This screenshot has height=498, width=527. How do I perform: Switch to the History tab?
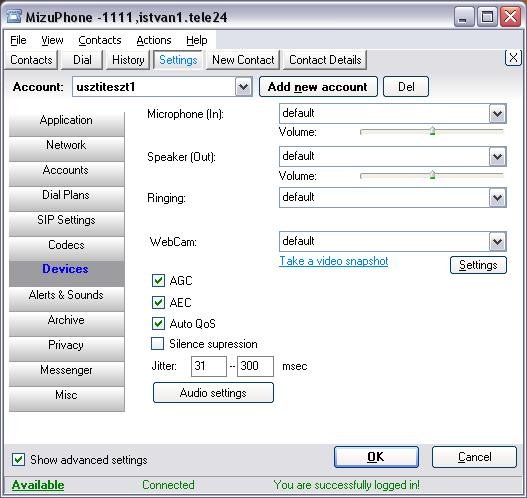[x=128, y=60]
